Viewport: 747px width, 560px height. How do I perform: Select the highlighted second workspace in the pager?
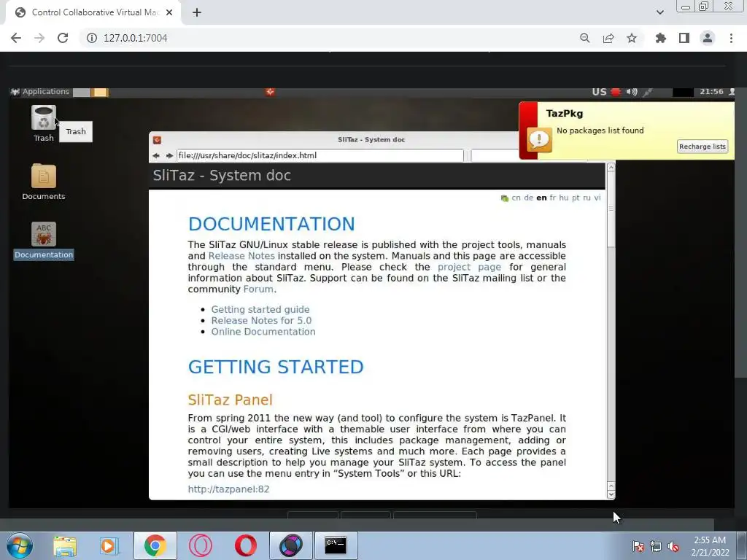(x=100, y=92)
